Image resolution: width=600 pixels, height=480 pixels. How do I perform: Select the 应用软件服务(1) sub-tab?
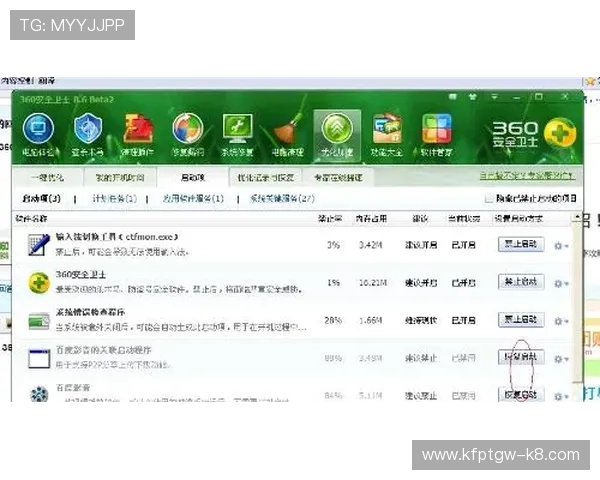[193, 198]
